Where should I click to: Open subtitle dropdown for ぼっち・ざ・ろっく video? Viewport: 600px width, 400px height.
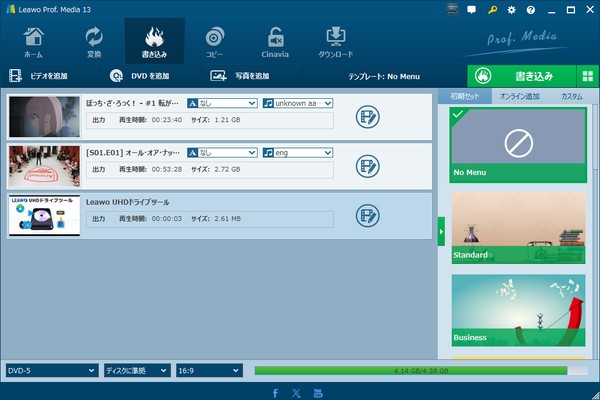click(222, 103)
